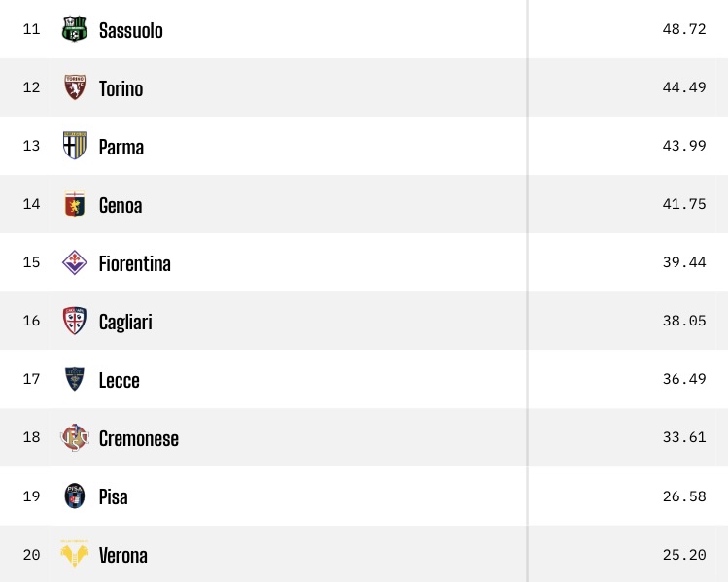The height and width of the screenshot is (582, 728).
Task: Click the Torino club crest icon
Action: pos(75,88)
